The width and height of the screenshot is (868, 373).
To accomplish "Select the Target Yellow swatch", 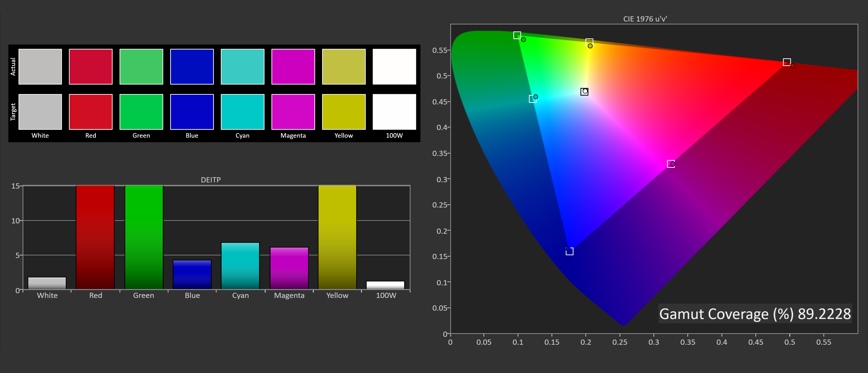I will pos(344,111).
